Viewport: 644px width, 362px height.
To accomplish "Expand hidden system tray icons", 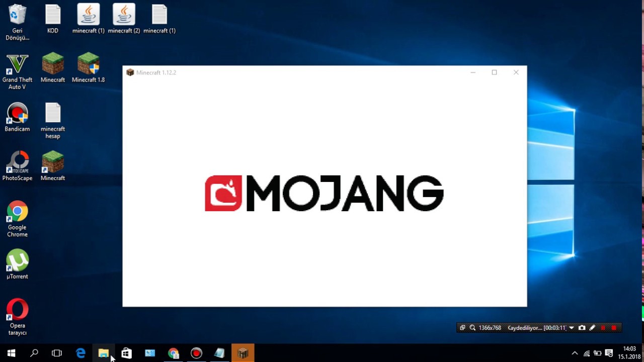I will pyautogui.click(x=575, y=353).
